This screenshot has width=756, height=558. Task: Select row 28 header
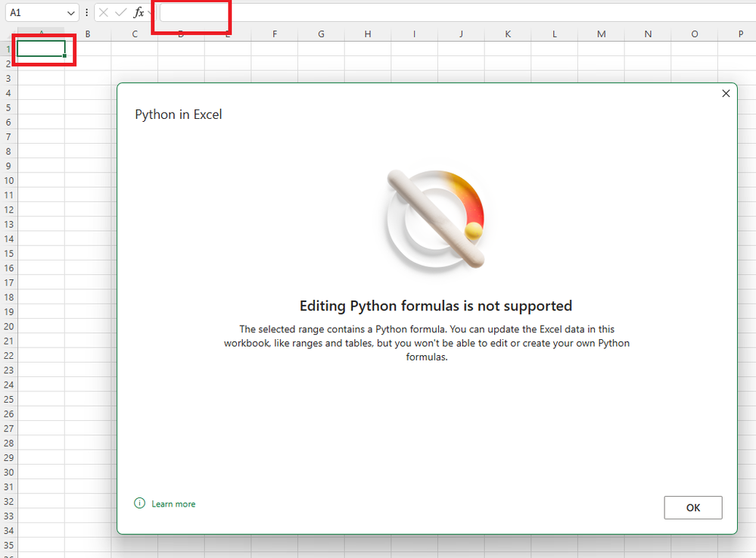click(x=8, y=443)
